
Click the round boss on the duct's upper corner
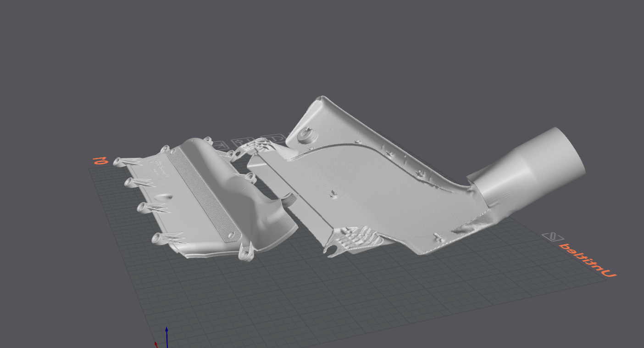303,135
